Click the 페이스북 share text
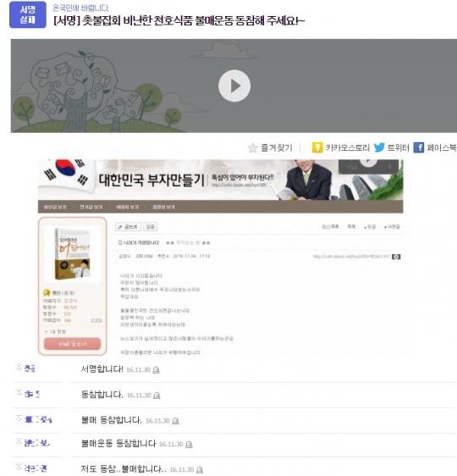 (442, 148)
